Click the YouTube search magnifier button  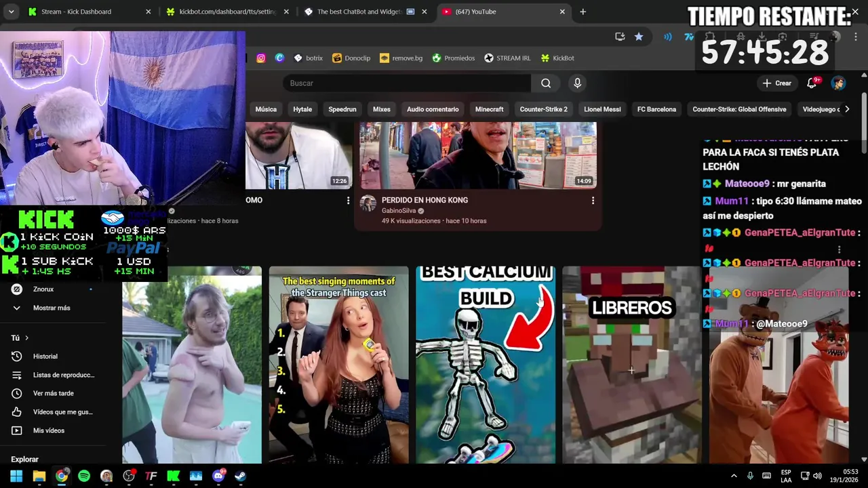point(546,83)
